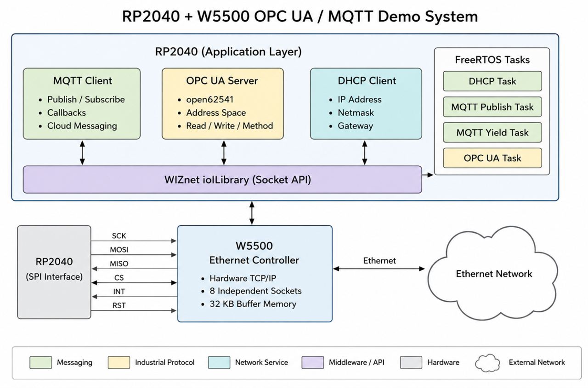Select the INT signal label

119,292
